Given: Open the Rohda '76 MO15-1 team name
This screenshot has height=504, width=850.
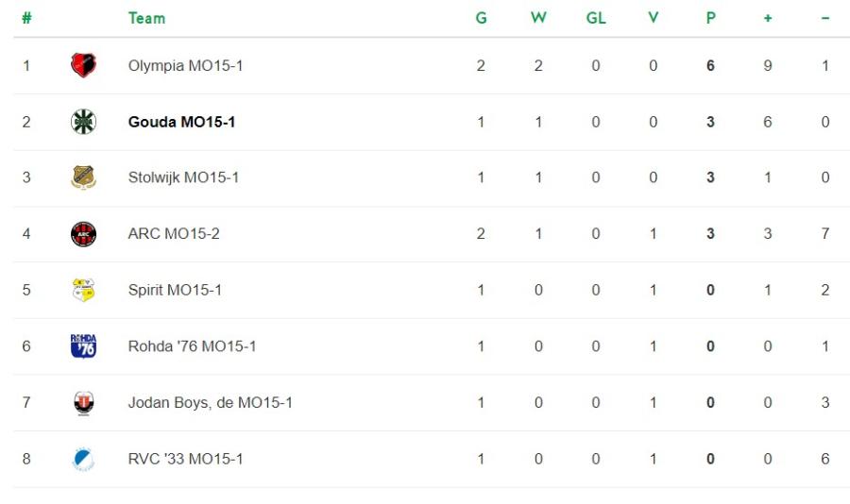Looking at the screenshot, I should pyautogui.click(x=192, y=346).
